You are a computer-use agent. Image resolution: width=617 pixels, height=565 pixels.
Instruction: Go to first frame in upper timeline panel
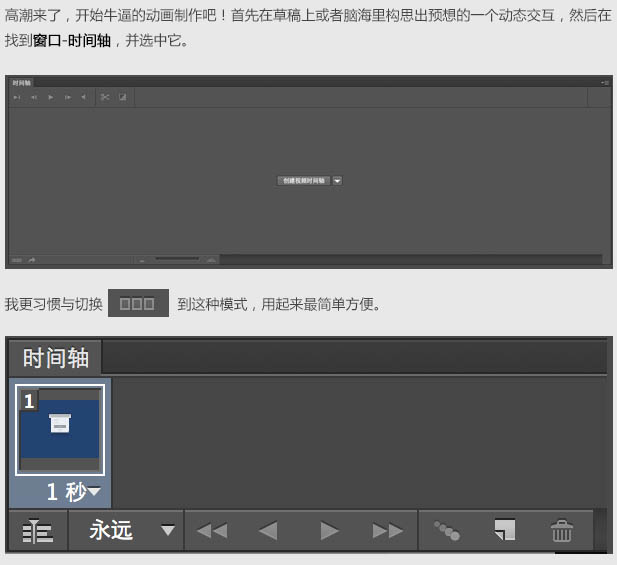17,97
